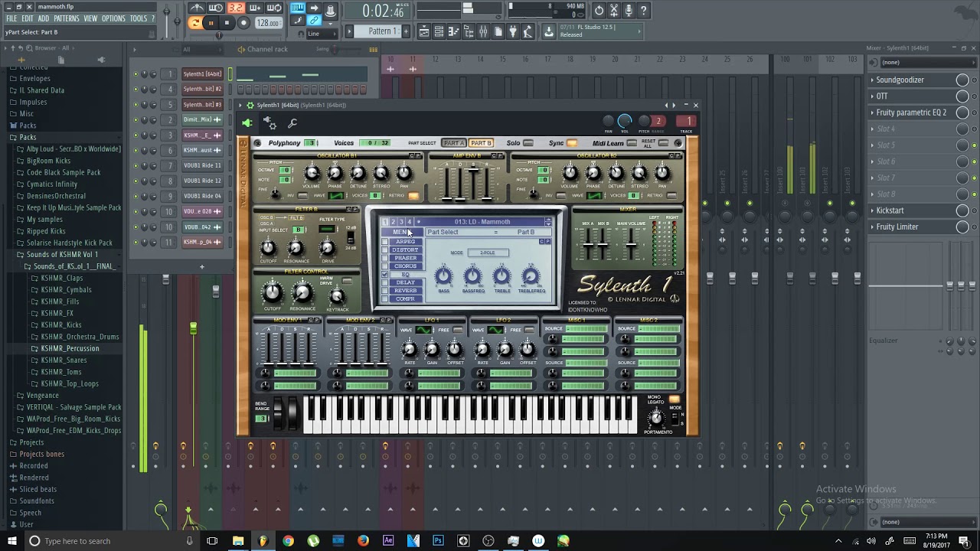Select the PART B button

(481, 143)
